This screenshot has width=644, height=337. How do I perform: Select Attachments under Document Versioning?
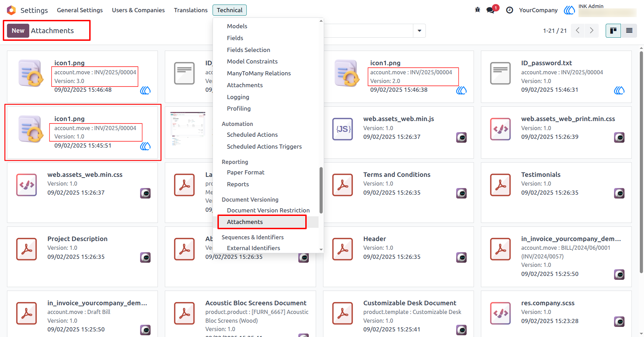pyautogui.click(x=245, y=222)
